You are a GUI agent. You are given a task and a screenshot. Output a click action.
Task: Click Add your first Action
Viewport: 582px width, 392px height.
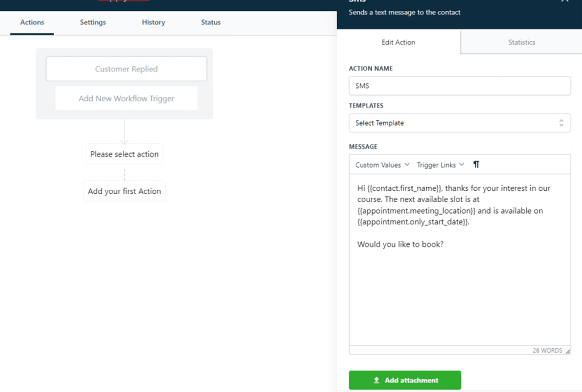coord(124,191)
